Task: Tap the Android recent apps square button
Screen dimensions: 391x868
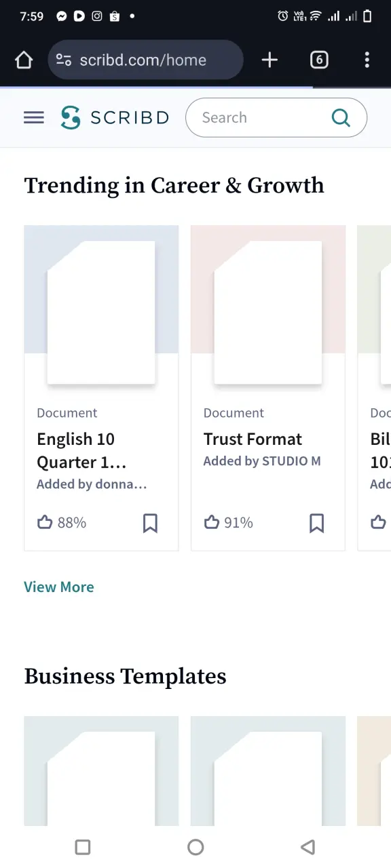Action: [x=83, y=847]
